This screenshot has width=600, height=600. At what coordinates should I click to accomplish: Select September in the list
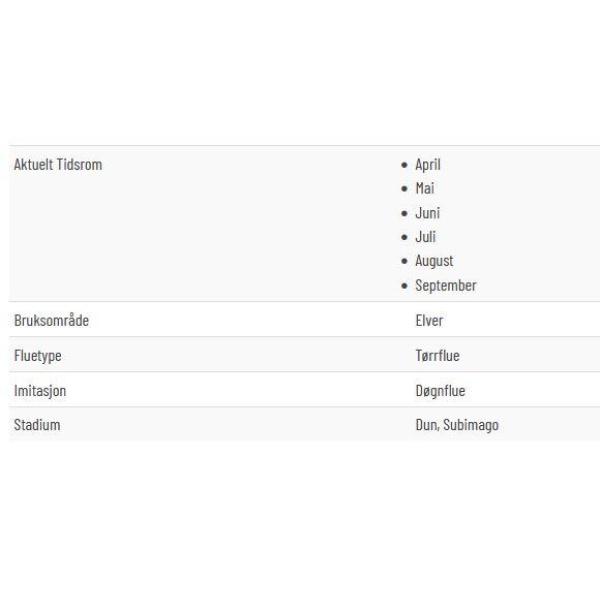point(446,286)
